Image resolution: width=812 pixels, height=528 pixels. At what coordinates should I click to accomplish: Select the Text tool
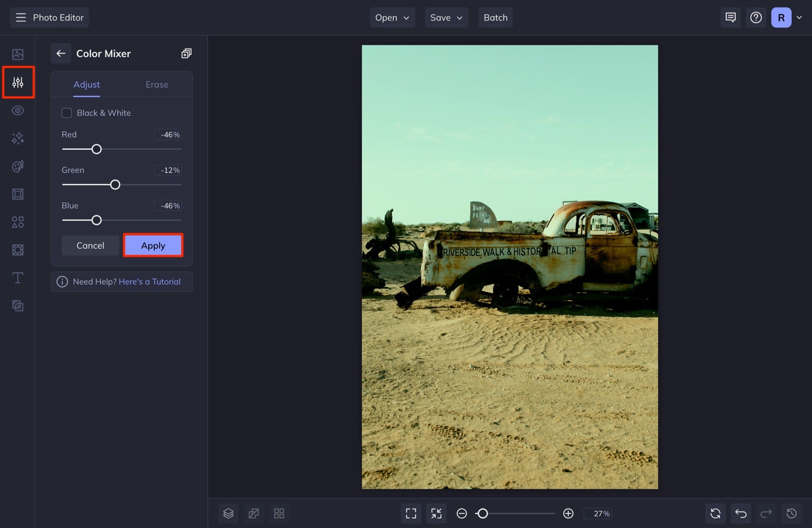click(x=18, y=277)
